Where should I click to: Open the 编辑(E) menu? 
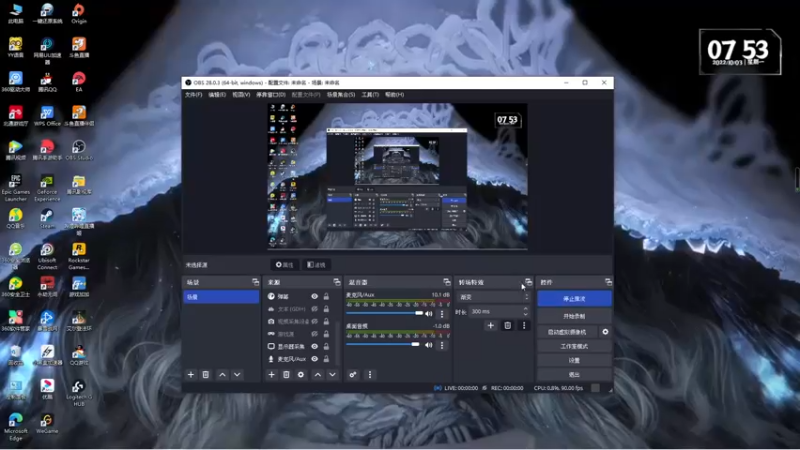217,95
